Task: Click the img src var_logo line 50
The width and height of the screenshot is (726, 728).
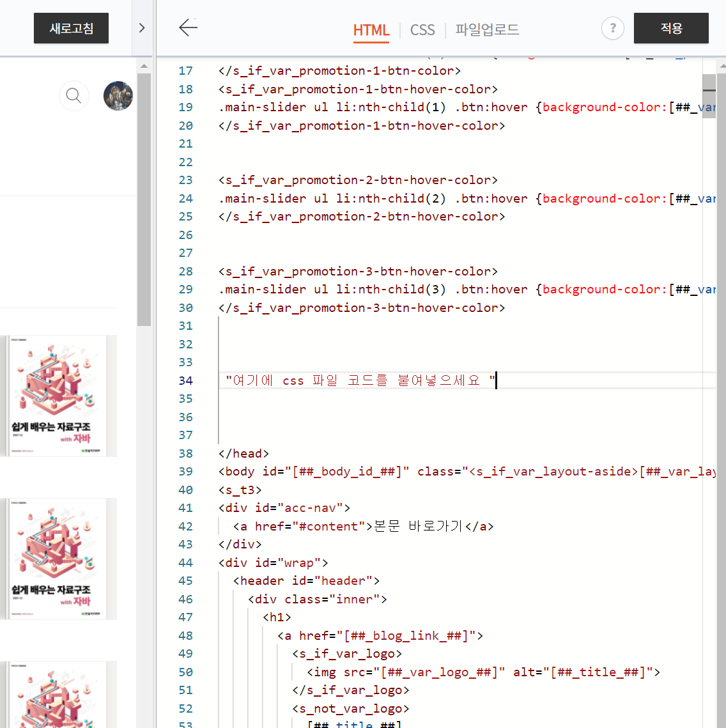Action: [x=483, y=672]
